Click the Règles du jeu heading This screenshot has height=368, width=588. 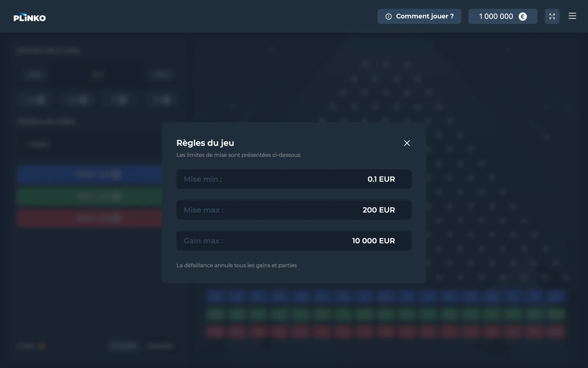tap(205, 143)
